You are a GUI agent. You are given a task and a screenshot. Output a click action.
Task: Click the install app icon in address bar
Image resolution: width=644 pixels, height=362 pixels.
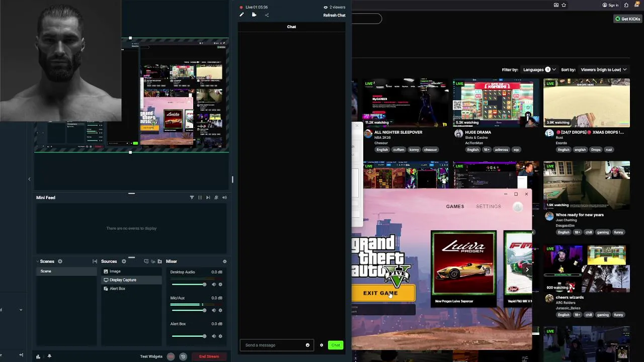[556, 5]
